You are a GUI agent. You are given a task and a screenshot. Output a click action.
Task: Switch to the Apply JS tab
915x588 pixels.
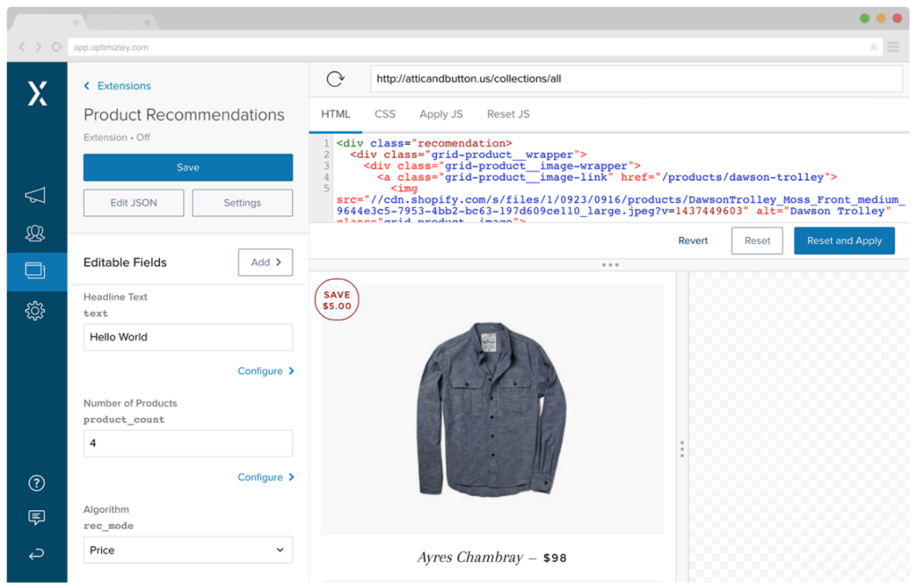441,114
